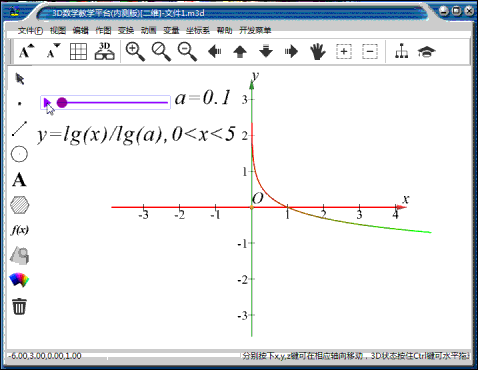478x370 pixels.
Task: Select the point drawing tool
Action: [20, 104]
